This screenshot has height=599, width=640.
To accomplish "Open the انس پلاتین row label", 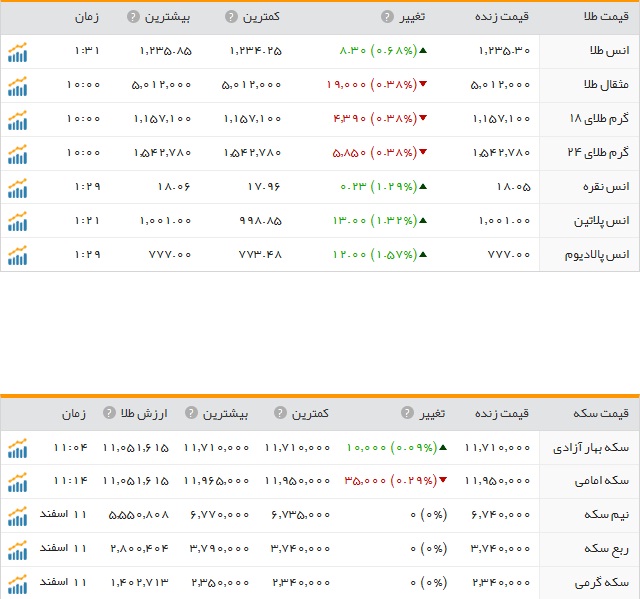I will pos(602,221).
